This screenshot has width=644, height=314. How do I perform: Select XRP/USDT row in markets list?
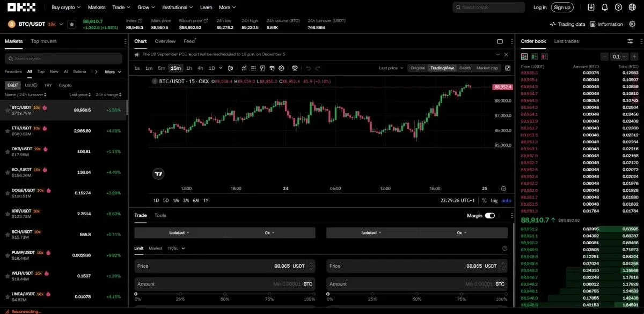tap(64, 213)
